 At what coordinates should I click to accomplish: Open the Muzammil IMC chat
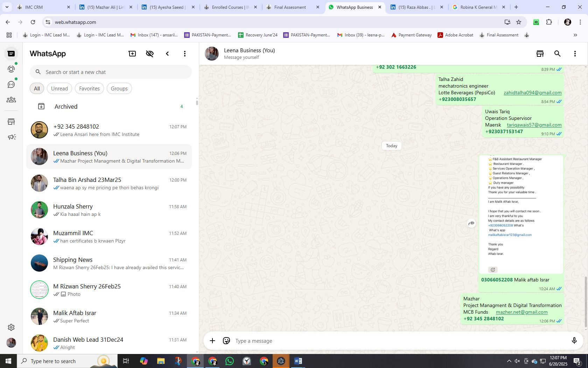pos(109,237)
